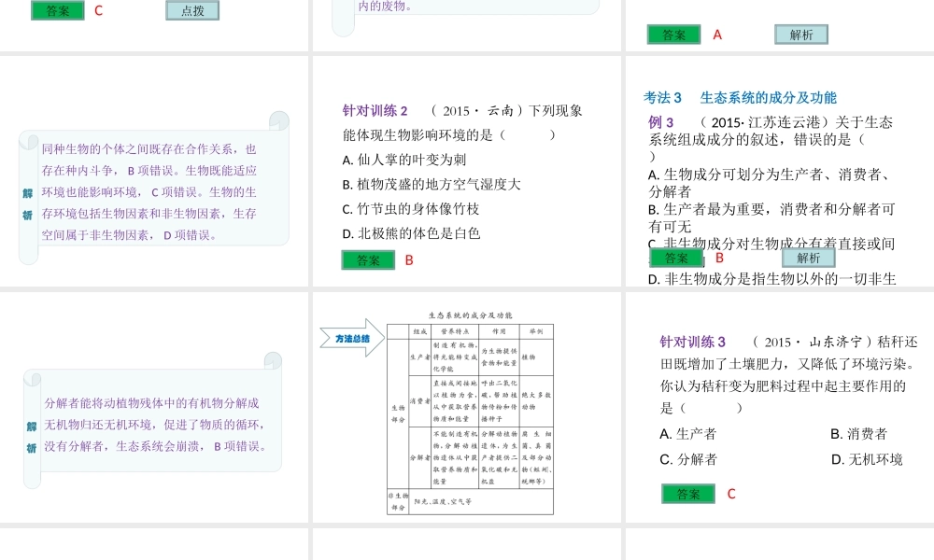Click the red answer B in 针对训练 2 slide
Screen dimensions: 934x560
pos(409,260)
